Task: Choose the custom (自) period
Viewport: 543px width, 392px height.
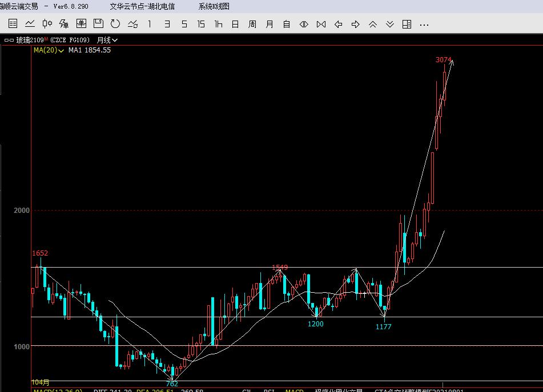Action: 287,24
